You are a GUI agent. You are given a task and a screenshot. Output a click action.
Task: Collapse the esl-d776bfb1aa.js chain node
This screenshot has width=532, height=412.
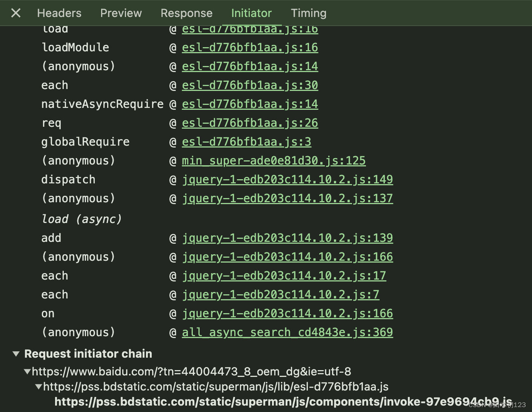point(38,387)
